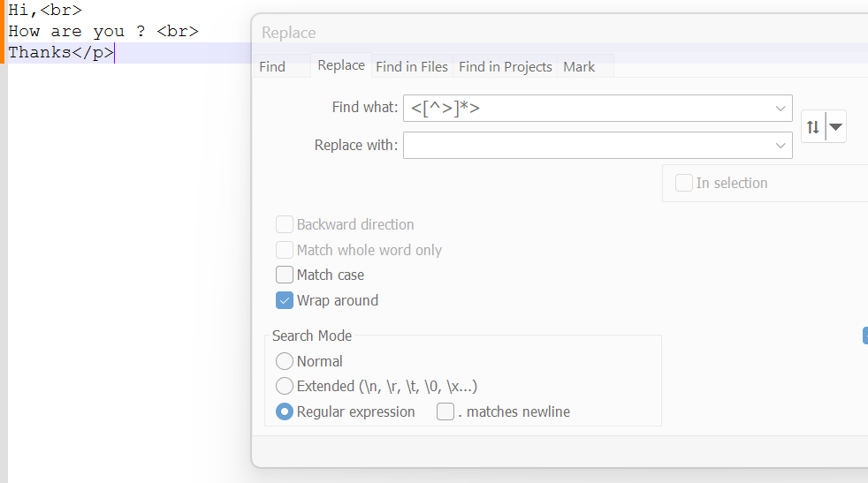Toggle Match whole word only
Viewport: 868px width, 483px height.
click(285, 251)
